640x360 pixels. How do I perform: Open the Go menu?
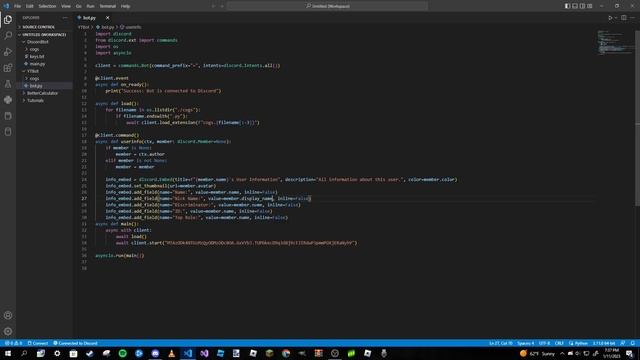coord(78,6)
